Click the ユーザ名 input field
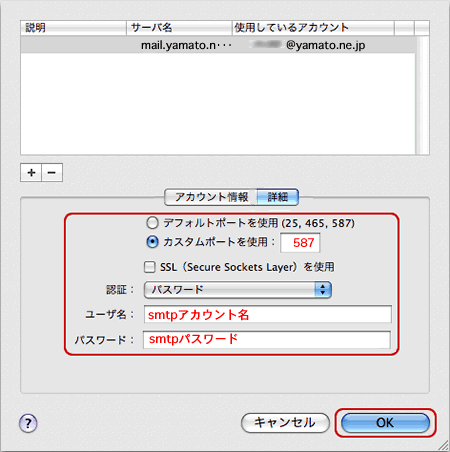This screenshot has width=450, height=452. coord(268,314)
